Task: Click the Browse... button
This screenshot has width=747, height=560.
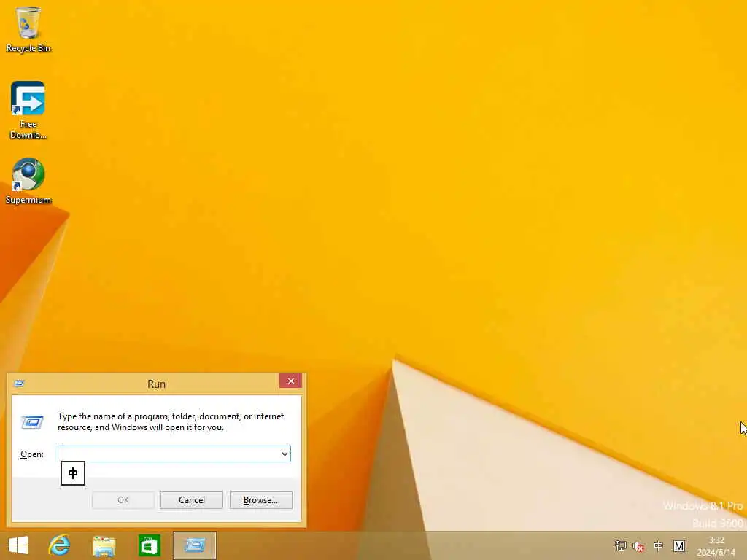Action: pos(260,500)
